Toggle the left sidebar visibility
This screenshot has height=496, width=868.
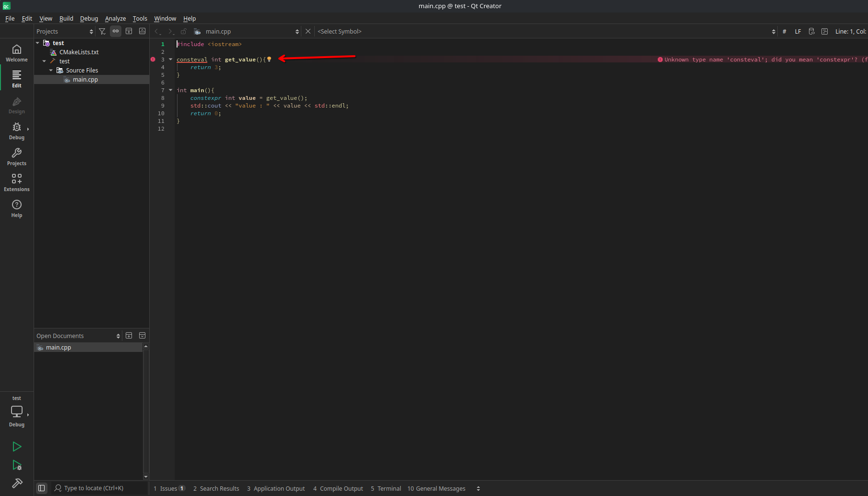click(x=42, y=488)
